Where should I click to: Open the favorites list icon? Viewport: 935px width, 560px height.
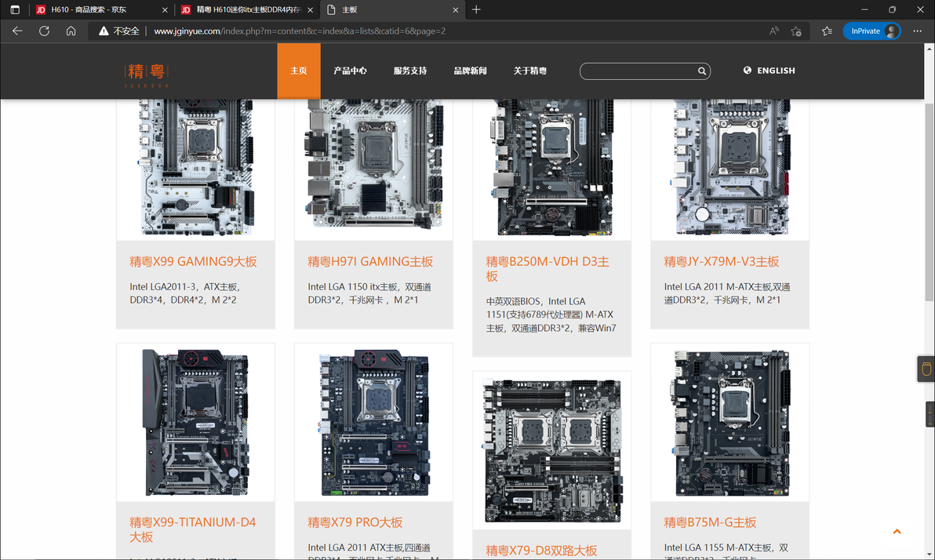click(x=827, y=31)
